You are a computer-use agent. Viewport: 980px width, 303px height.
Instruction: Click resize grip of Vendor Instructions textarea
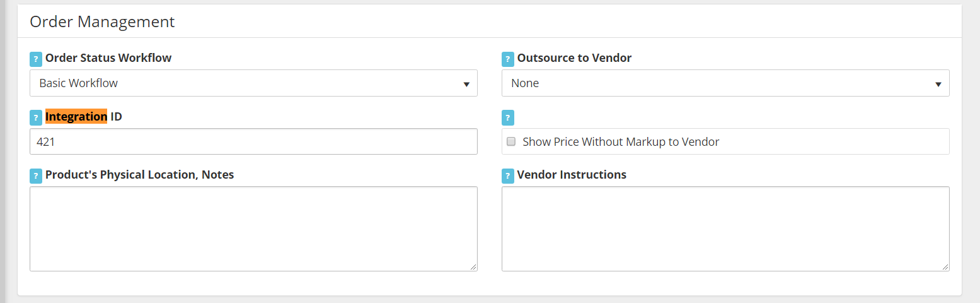tap(945, 267)
